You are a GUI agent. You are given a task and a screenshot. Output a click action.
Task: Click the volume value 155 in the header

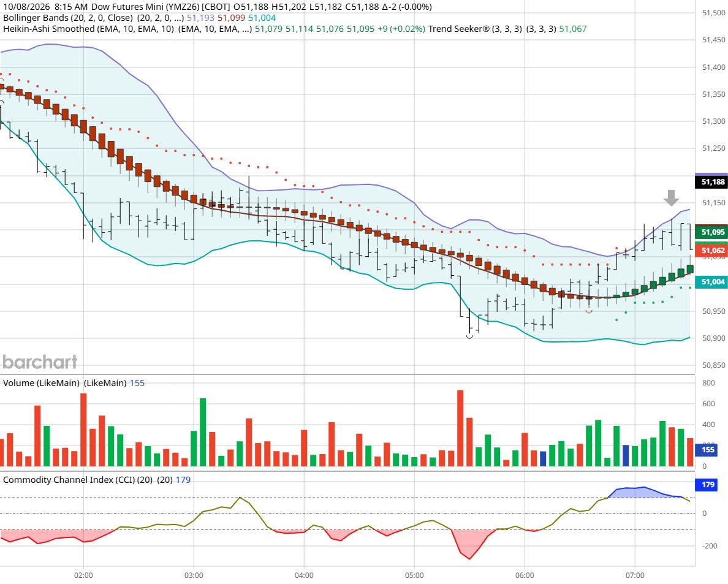pyautogui.click(x=137, y=383)
